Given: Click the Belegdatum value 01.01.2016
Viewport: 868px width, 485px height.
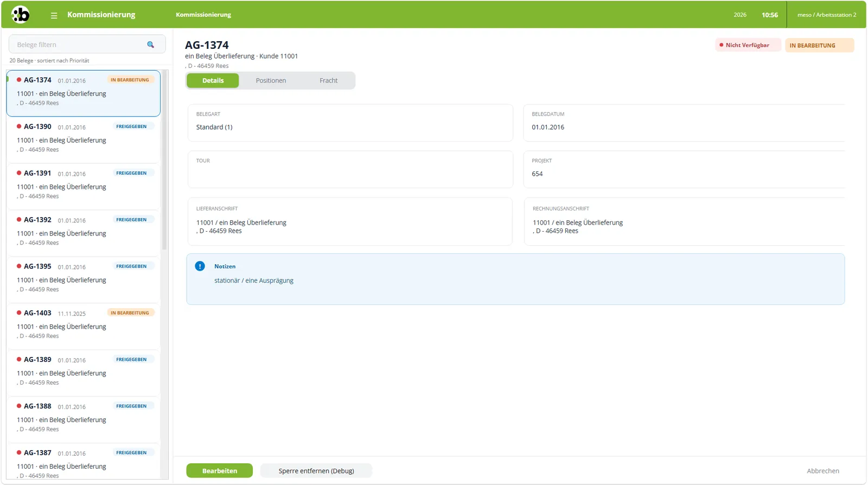Looking at the screenshot, I should 548,127.
